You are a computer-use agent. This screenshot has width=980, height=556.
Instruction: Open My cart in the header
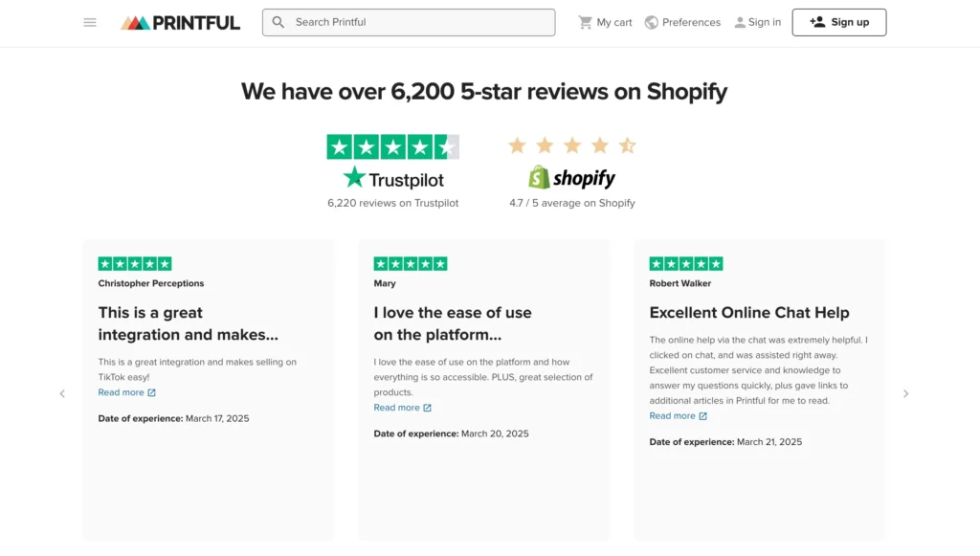614,22
